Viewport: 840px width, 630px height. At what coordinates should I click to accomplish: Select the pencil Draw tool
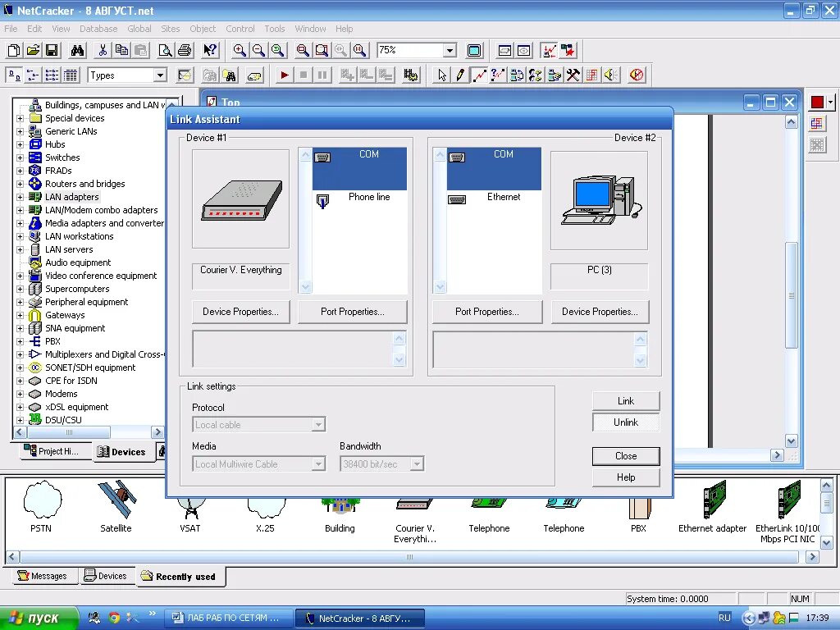(x=460, y=75)
